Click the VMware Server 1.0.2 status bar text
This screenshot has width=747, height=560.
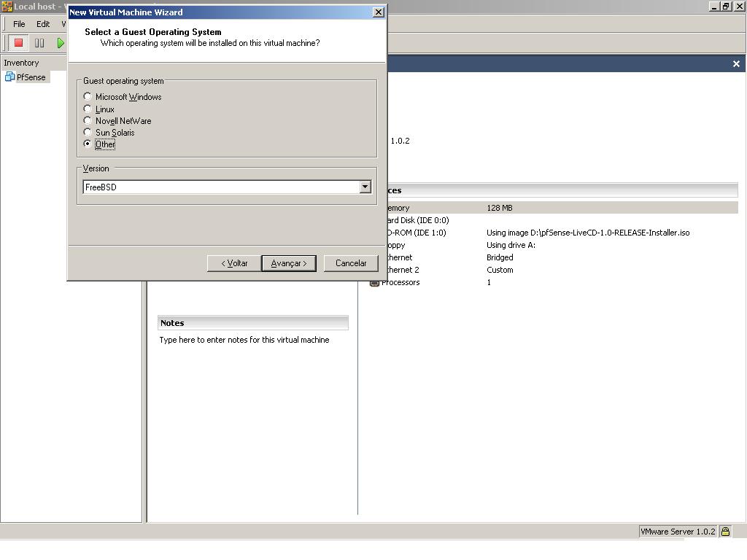(678, 532)
